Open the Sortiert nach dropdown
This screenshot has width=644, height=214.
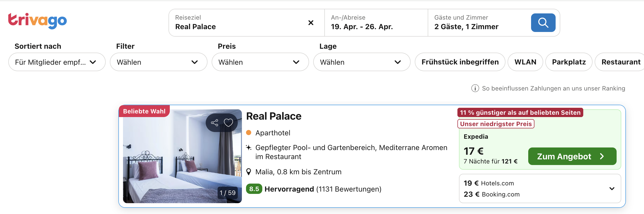tap(57, 62)
